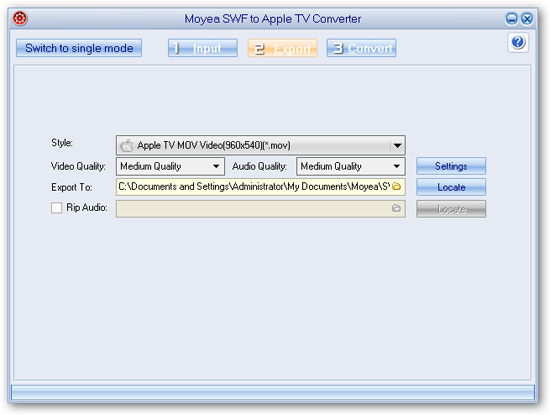
Task: Open the Video Quality dropdown
Action: click(170, 166)
